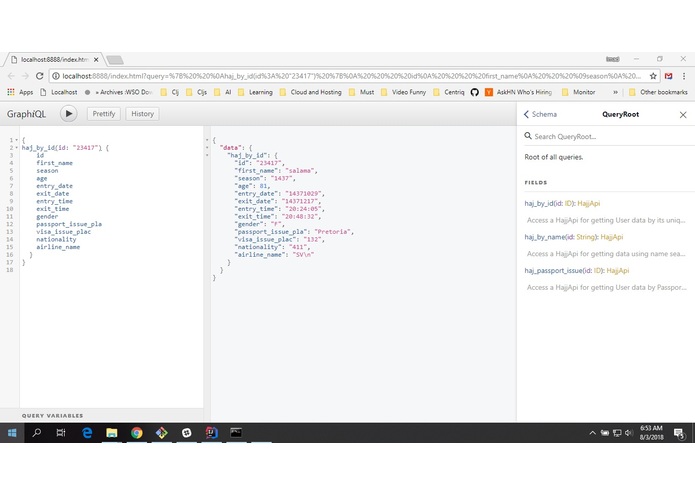Open ID type link in haj_passport_issue

tap(597, 271)
